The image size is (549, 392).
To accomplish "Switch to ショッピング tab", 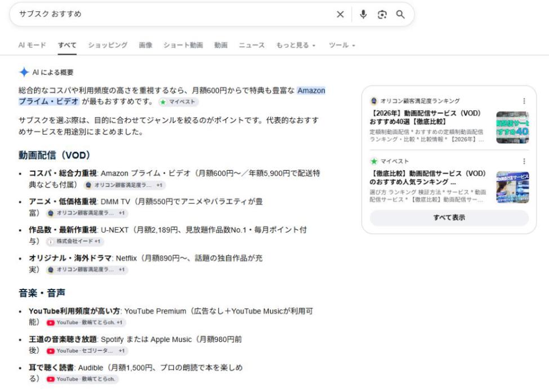I will 108,45.
